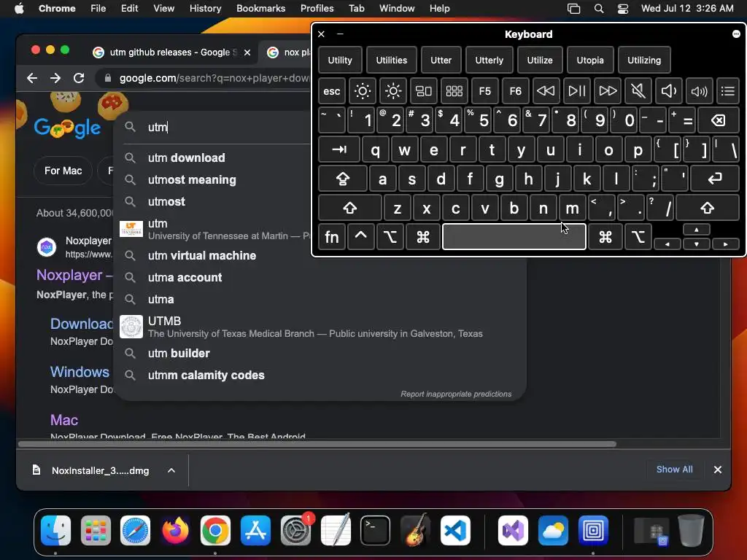Apply the 'For Mac' search filter chip
The image size is (747, 560).
63,171
